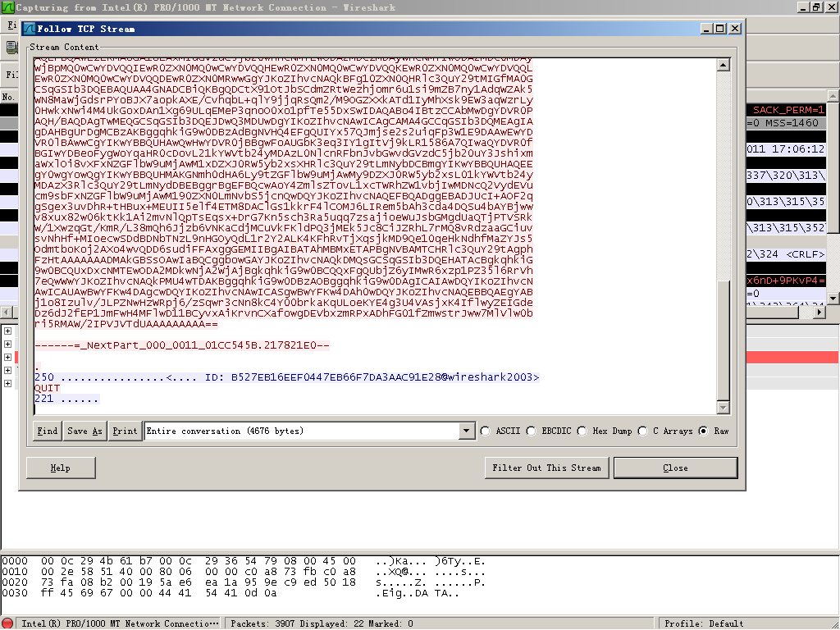The height and width of the screenshot is (630, 840).
Task: Click the packet list scrollbar down arrow
Action: pos(833,298)
